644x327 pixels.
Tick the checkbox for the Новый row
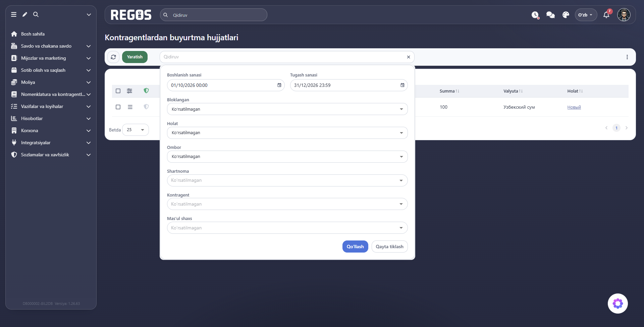pos(118,107)
